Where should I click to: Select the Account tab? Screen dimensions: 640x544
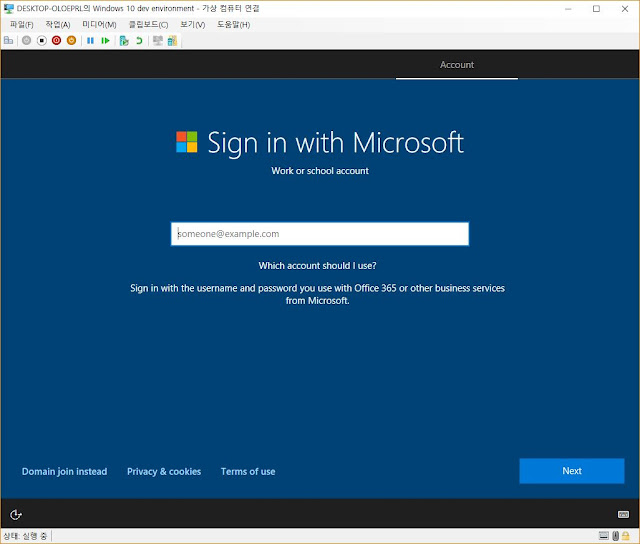(x=457, y=65)
